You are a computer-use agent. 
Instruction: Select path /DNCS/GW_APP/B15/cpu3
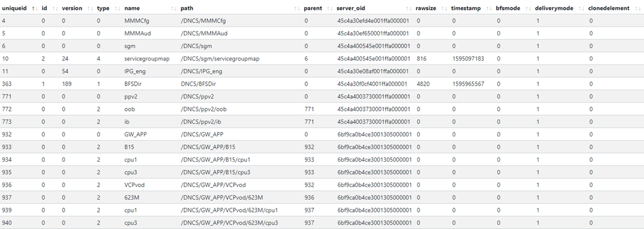click(216, 173)
